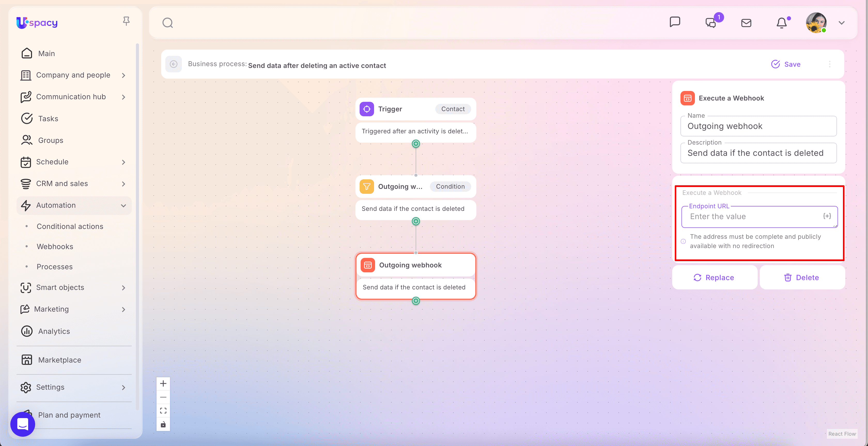Fit view using canvas fullscreen icon

pyautogui.click(x=163, y=411)
